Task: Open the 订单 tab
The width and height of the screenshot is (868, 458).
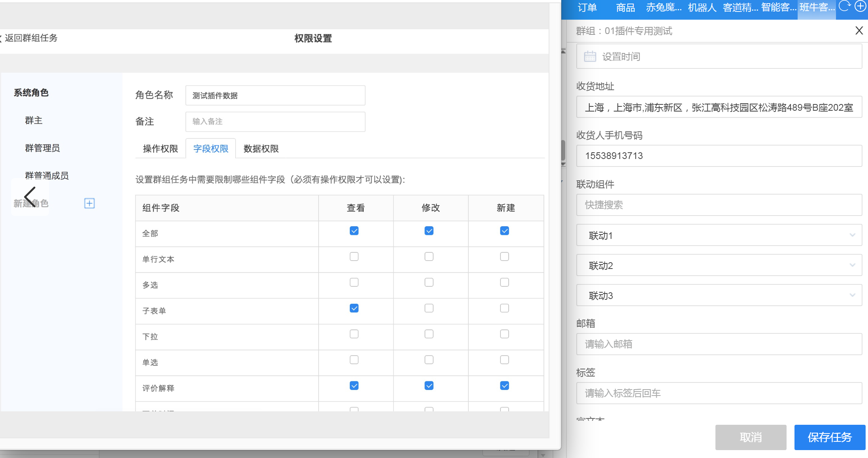Action: [x=587, y=8]
